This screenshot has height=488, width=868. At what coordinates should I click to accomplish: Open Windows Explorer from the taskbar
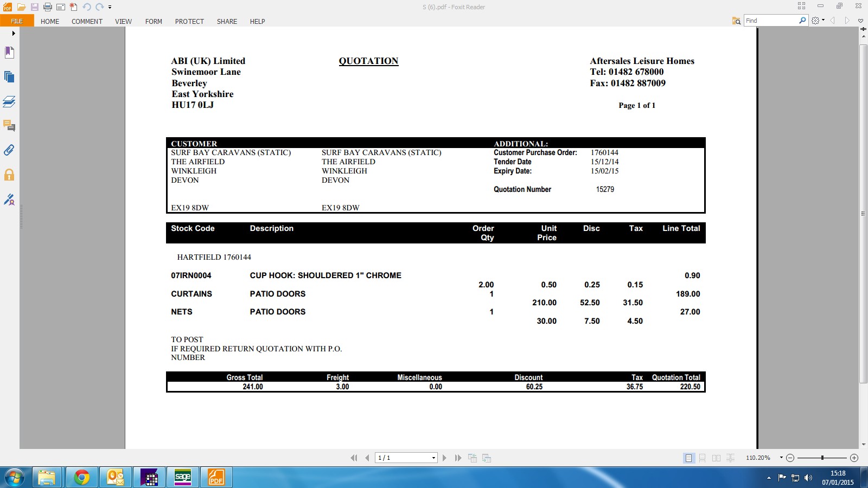47,478
